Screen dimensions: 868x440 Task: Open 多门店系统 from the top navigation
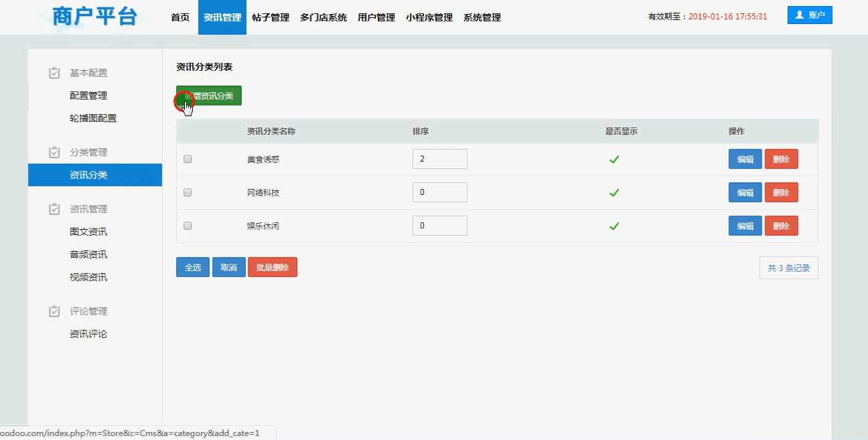coord(323,17)
